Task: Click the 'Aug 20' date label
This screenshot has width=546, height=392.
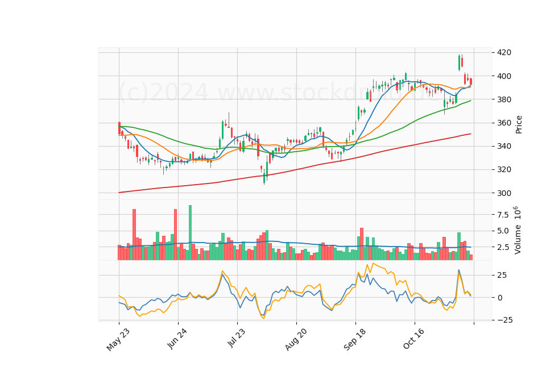Action: pos(296,339)
